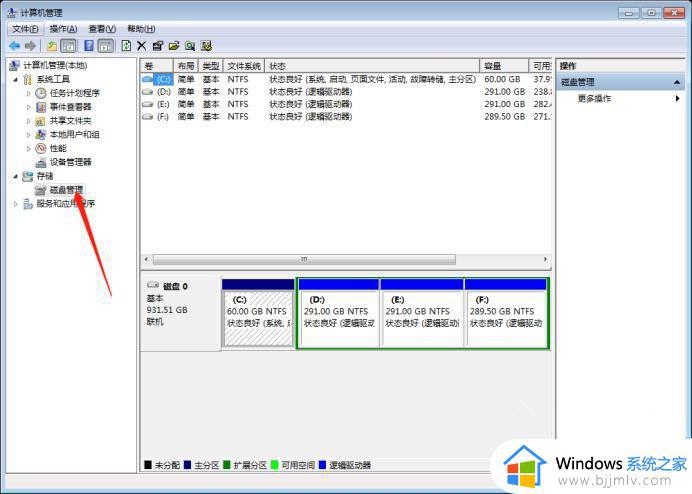Open the 帮助(H) menu
Image resolution: width=692 pixels, height=494 pixels.
(x=141, y=29)
